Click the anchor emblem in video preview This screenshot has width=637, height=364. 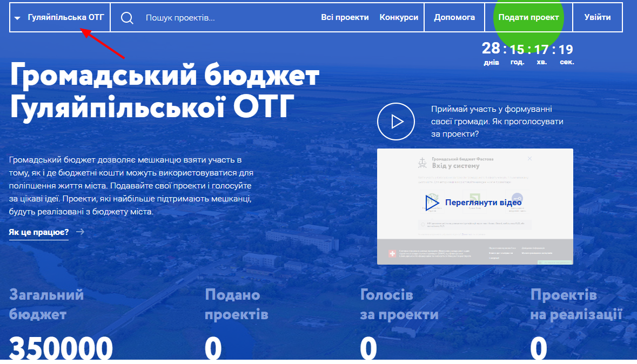coord(422,162)
